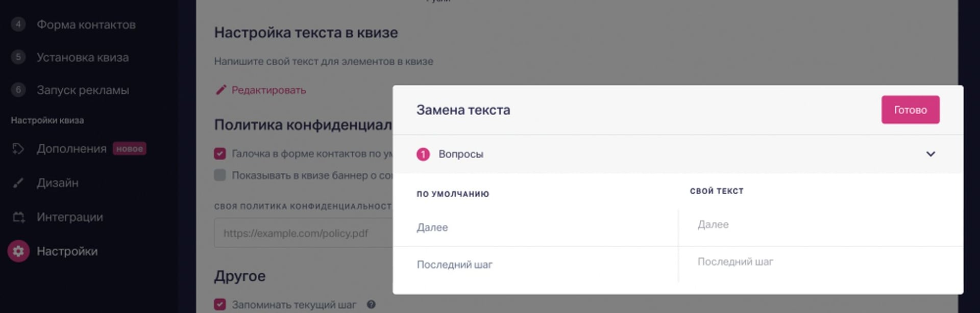This screenshot has height=313, width=980.
Task: Open Дополнения settings section
Action: (71, 148)
